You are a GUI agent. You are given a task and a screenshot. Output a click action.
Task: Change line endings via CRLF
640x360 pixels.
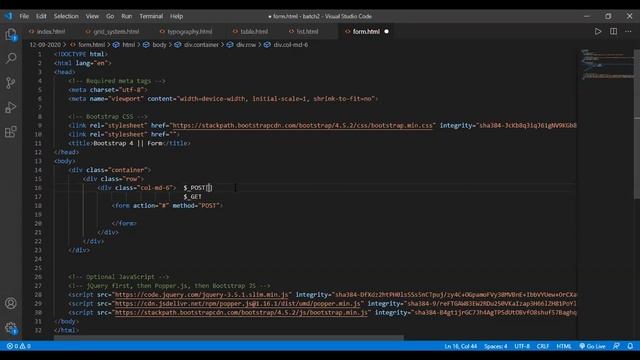point(542,346)
